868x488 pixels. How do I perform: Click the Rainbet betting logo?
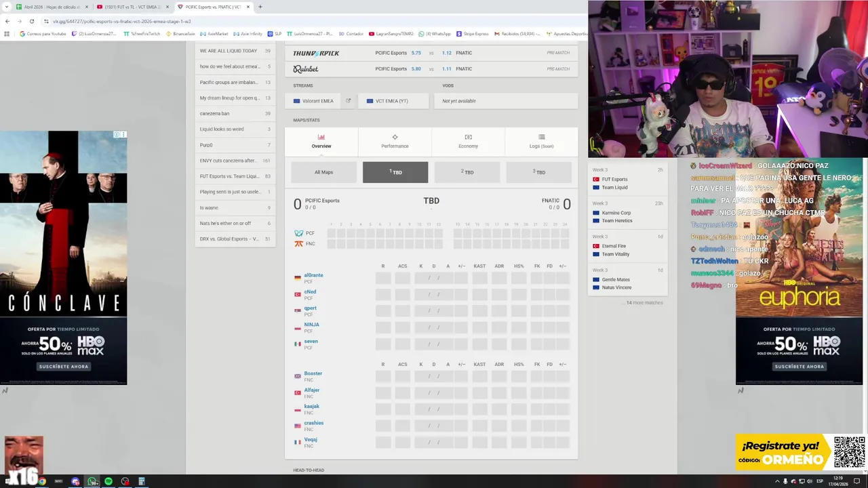pyautogui.click(x=306, y=68)
